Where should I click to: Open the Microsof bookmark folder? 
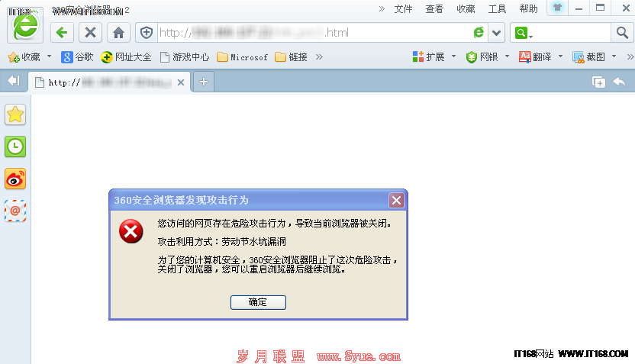point(242,57)
